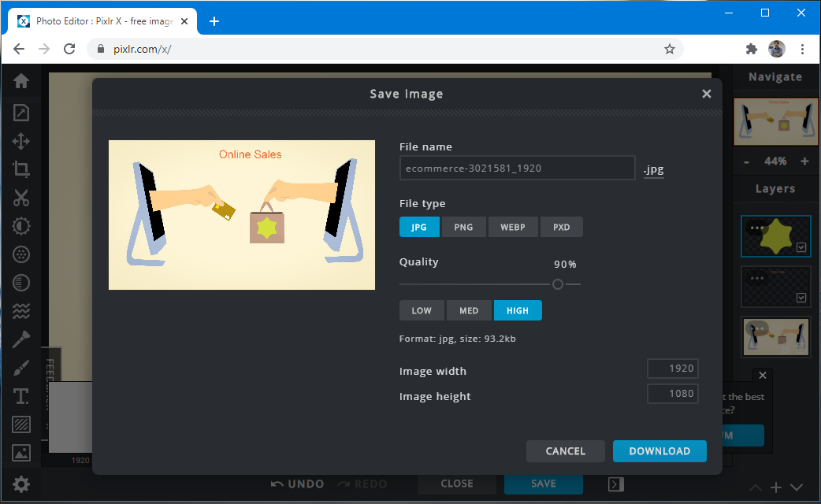The width and height of the screenshot is (821, 504).
Task: Toggle visibility checkbox on star layer
Action: click(801, 247)
